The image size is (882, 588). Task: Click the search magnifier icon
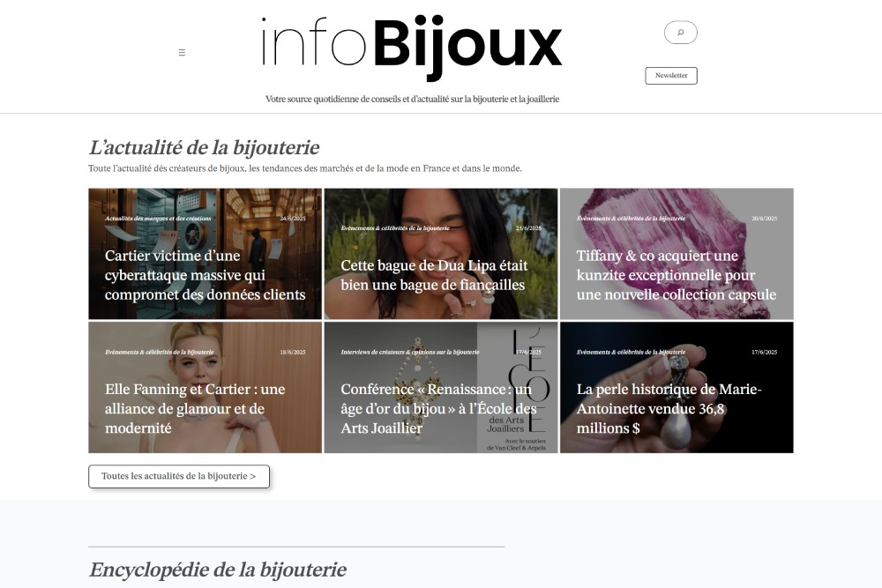(681, 33)
